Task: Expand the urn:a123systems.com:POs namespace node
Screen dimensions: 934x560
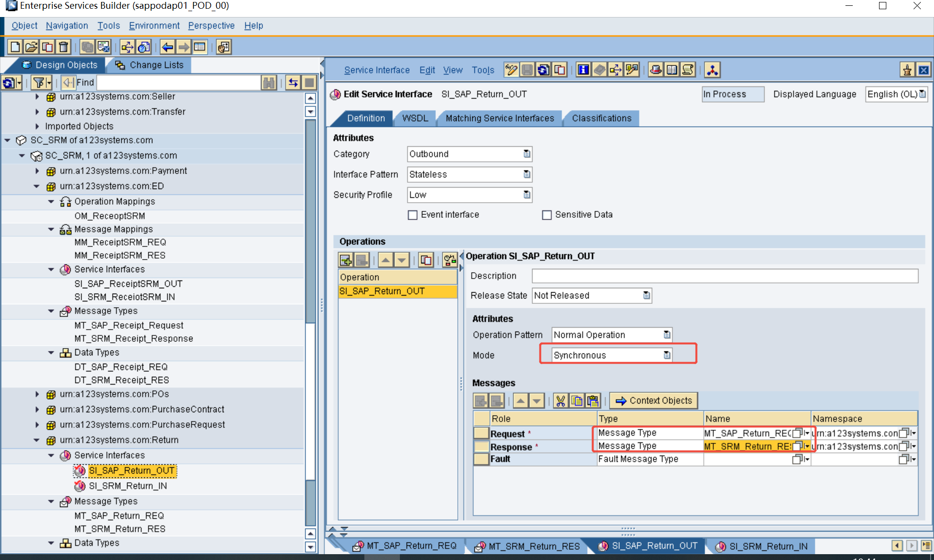Action: pos(37,394)
